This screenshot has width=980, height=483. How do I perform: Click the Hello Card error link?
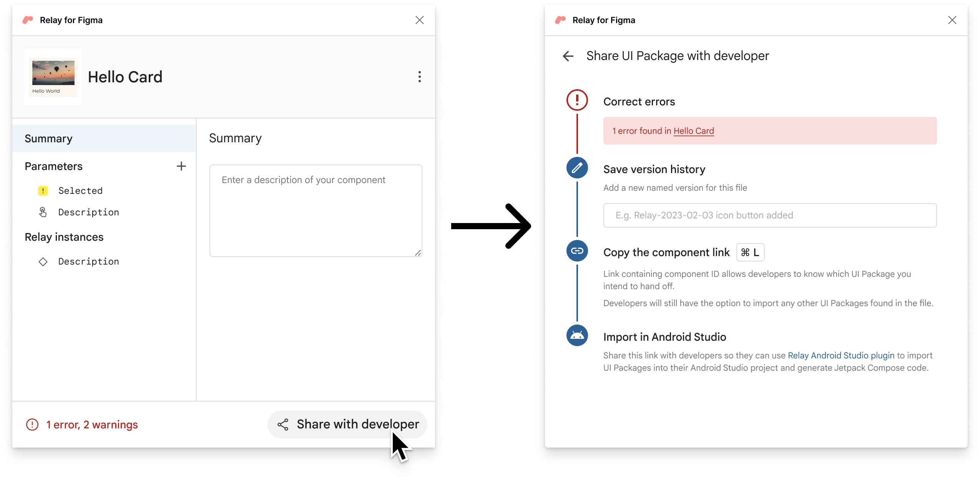[x=693, y=131]
